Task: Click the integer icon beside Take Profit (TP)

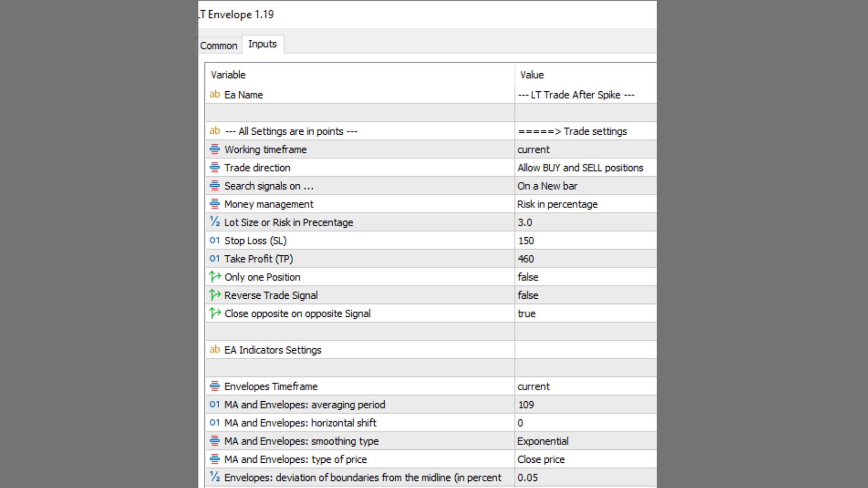Action: pyautogui.click(x=214, y=258)
